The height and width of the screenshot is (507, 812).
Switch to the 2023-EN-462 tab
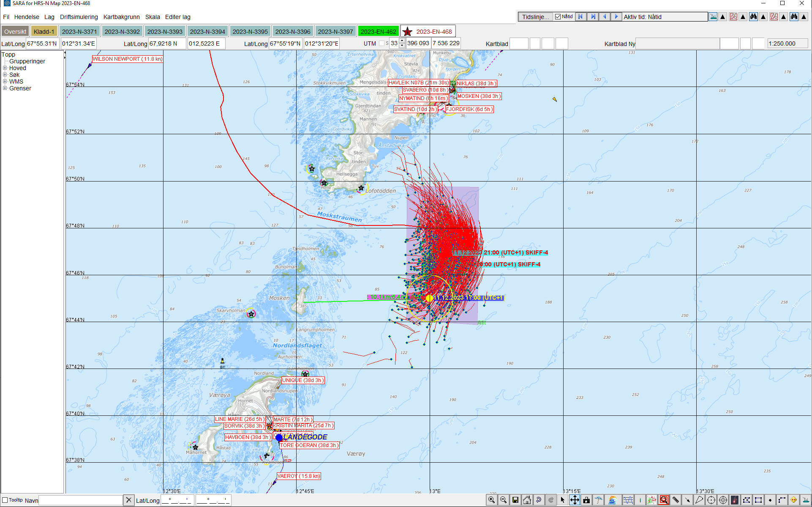coord(378,32)
